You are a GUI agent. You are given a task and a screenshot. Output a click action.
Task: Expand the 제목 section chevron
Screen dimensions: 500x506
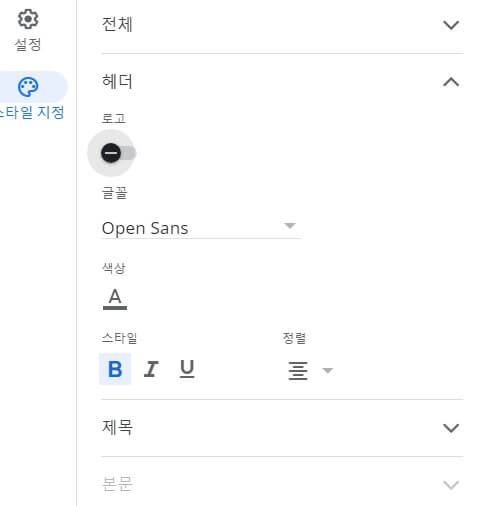(451, 428)
